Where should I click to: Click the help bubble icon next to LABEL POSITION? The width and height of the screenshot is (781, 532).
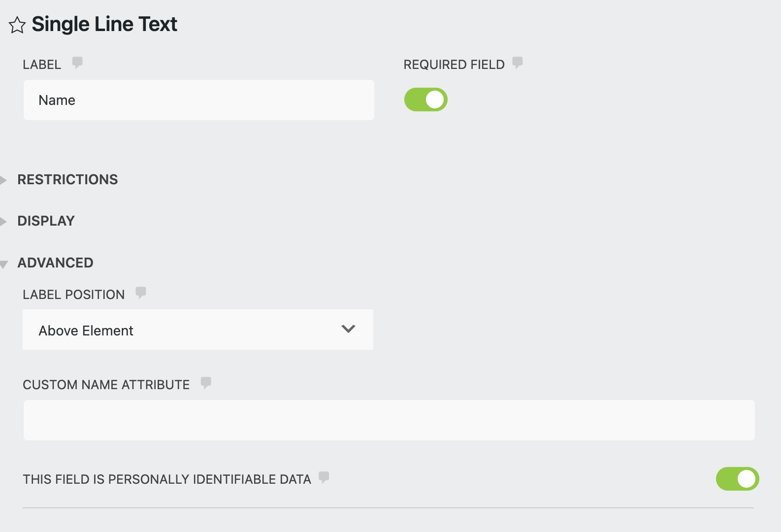141,293
